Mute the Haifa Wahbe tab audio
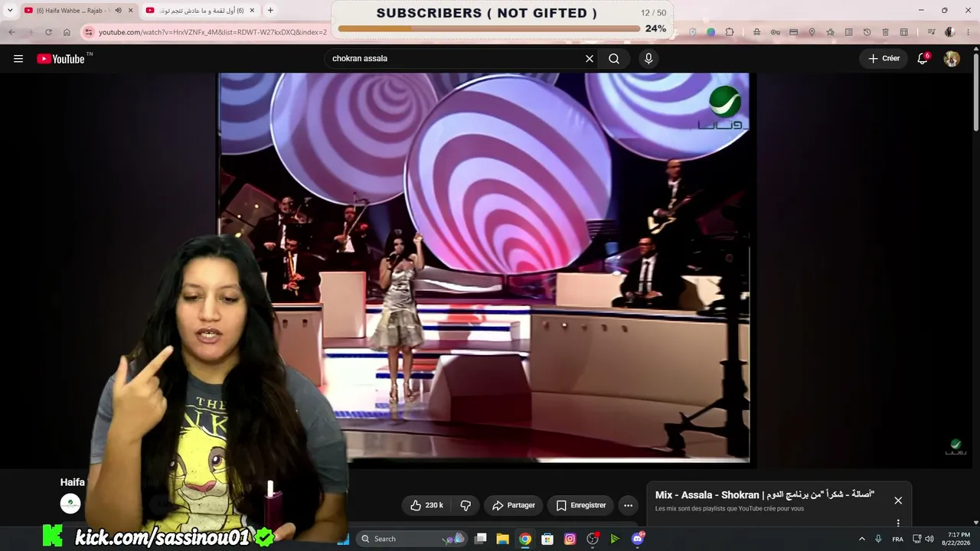 point(118,11)
